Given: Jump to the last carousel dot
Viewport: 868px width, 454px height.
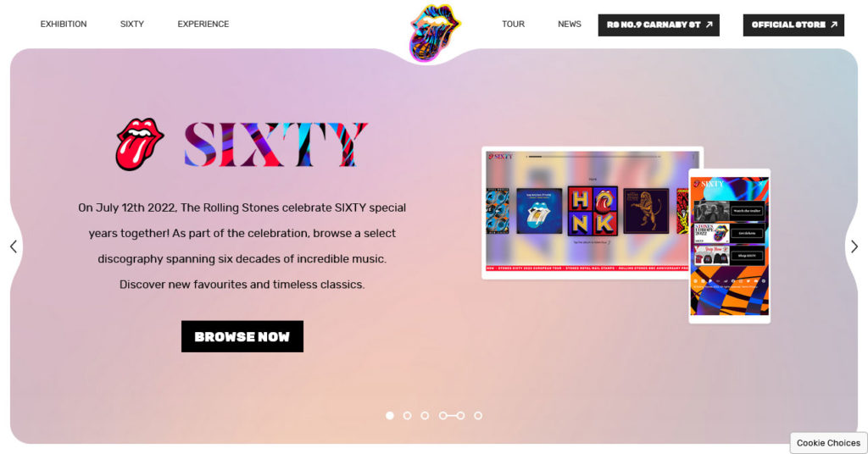Looking at the screenshot, I should (x=478, y=415).
